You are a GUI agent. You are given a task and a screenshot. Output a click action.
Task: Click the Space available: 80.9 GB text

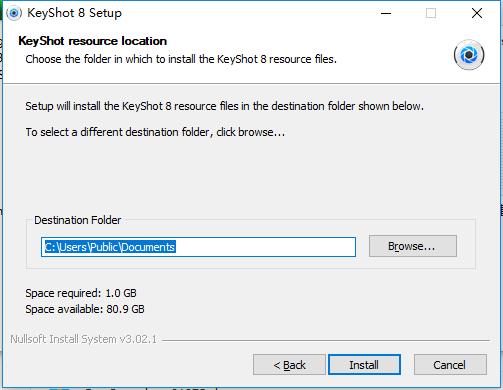(x=85, y=309)
